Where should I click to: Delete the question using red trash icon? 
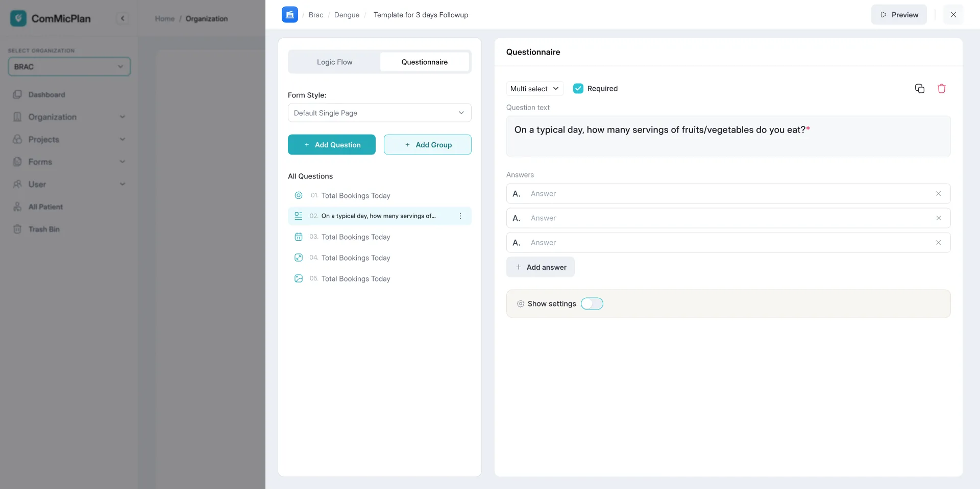(942, 89)
